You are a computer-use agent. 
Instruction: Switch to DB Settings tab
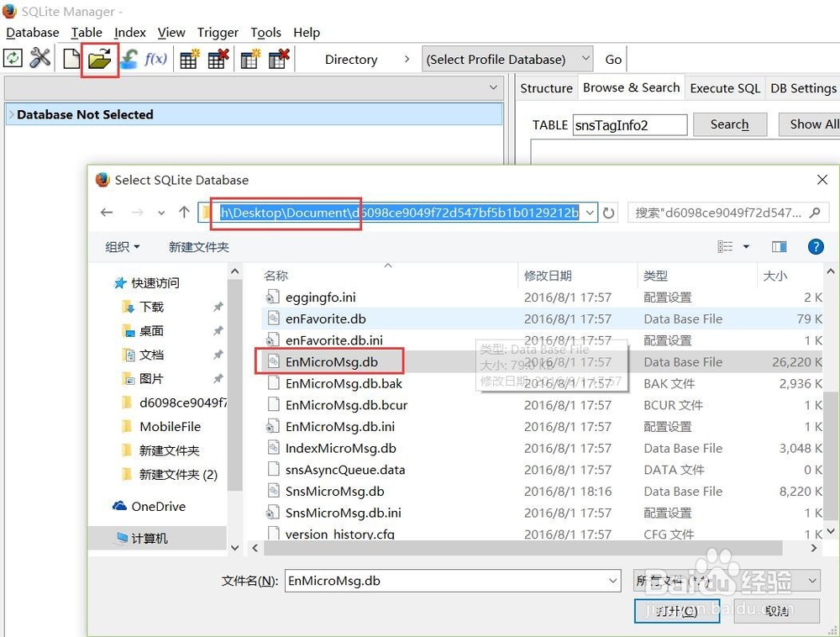803,88
